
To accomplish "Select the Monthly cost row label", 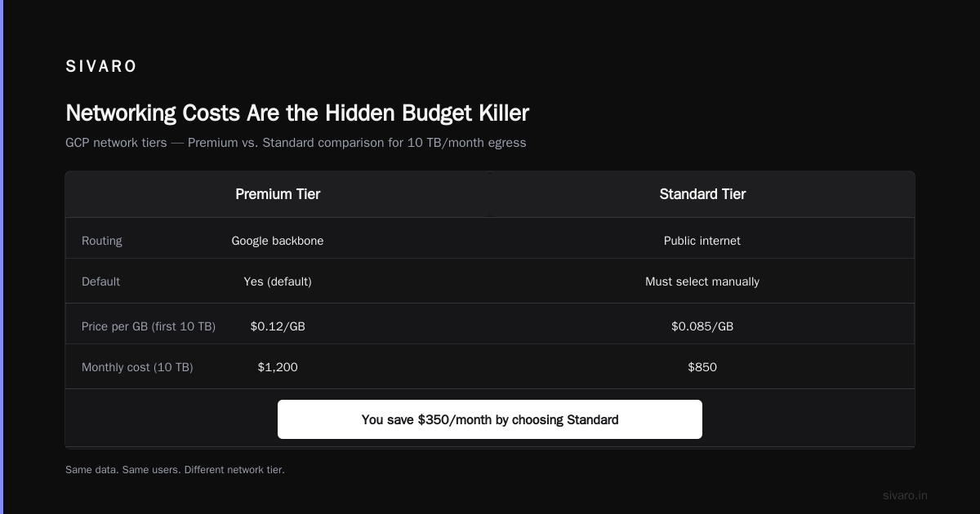I will point(137,367).
